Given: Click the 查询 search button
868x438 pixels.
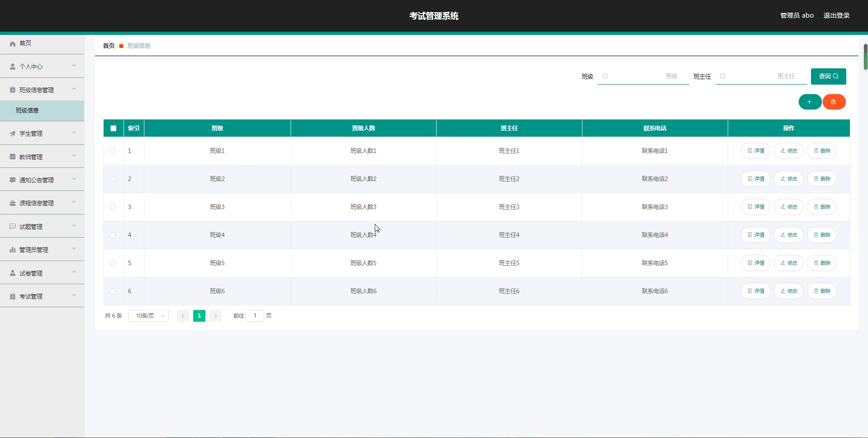Looking at the screenshot, I should [x=828, y=76].
